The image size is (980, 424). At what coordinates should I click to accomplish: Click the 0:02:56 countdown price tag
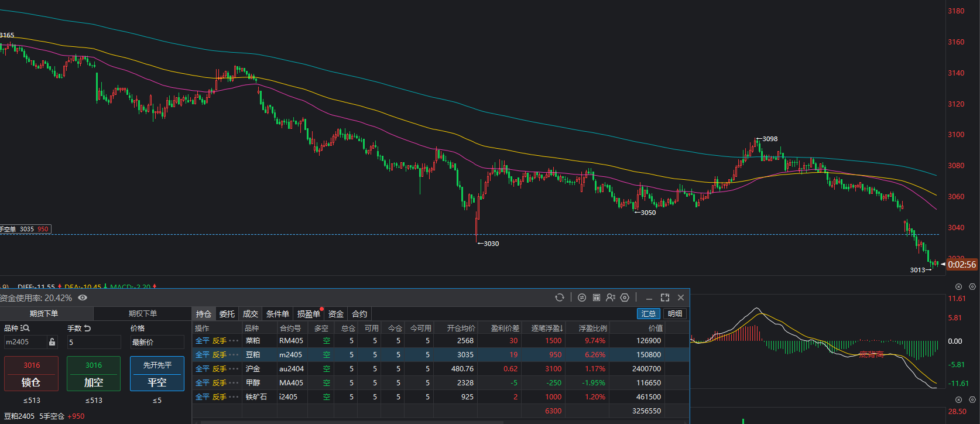point(962,265)
